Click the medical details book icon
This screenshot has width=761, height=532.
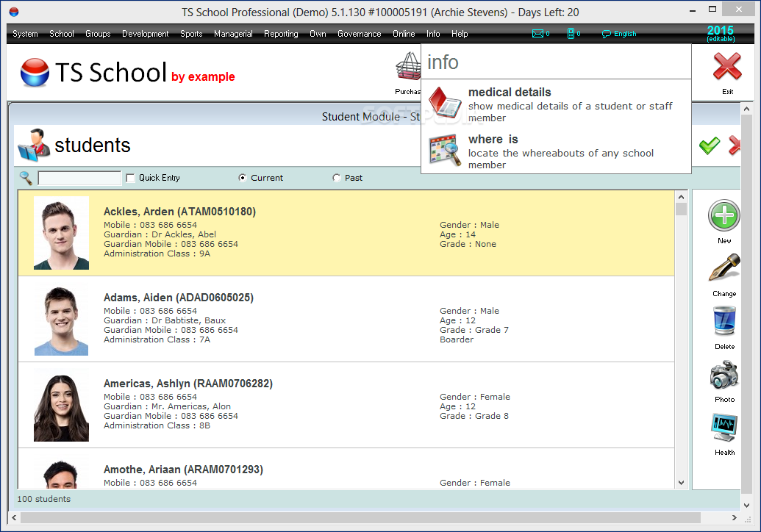tap(445, 102)
